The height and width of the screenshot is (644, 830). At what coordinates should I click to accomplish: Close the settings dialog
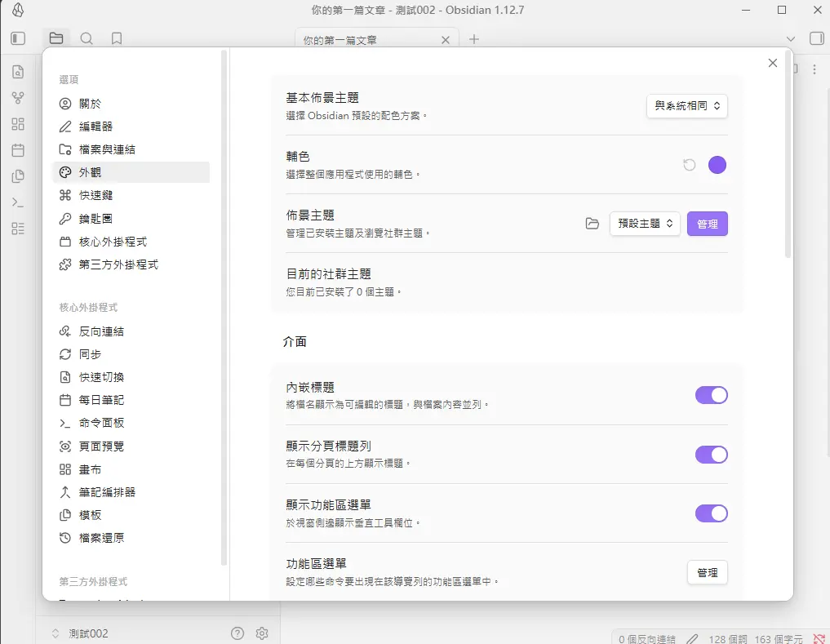point(773,63)
